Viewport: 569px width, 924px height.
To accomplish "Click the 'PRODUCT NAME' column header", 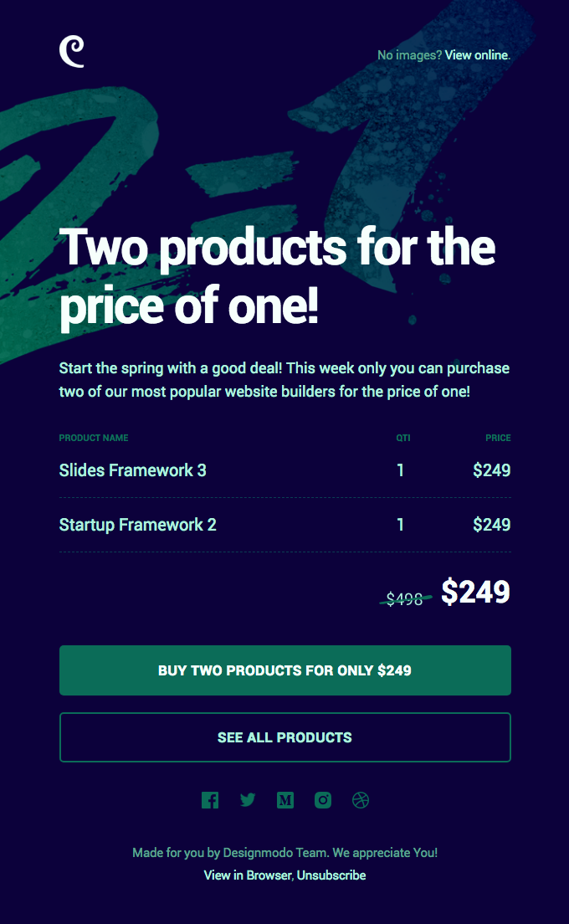I will click(x=94, y=438).
